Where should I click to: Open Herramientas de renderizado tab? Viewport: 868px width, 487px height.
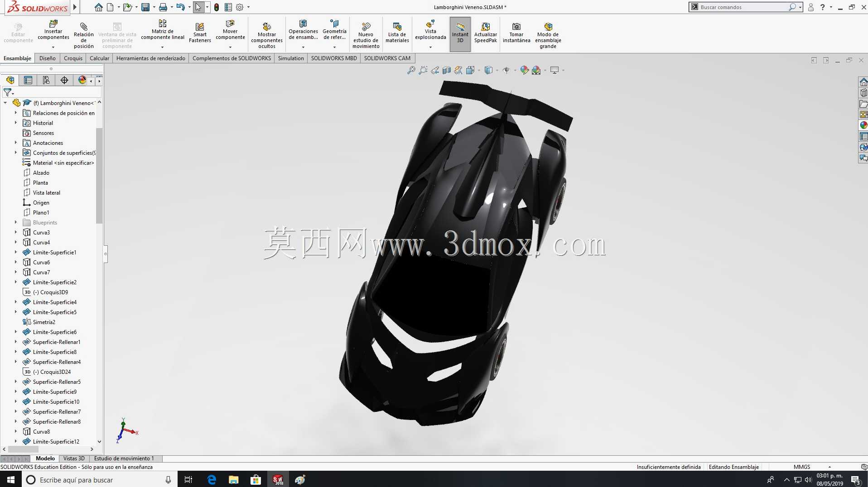pyautogui.click(x=151, y=58)
